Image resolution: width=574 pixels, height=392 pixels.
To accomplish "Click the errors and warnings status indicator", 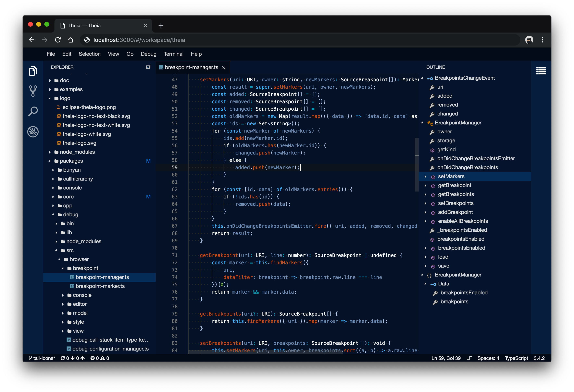I will (x=100, y=358).
